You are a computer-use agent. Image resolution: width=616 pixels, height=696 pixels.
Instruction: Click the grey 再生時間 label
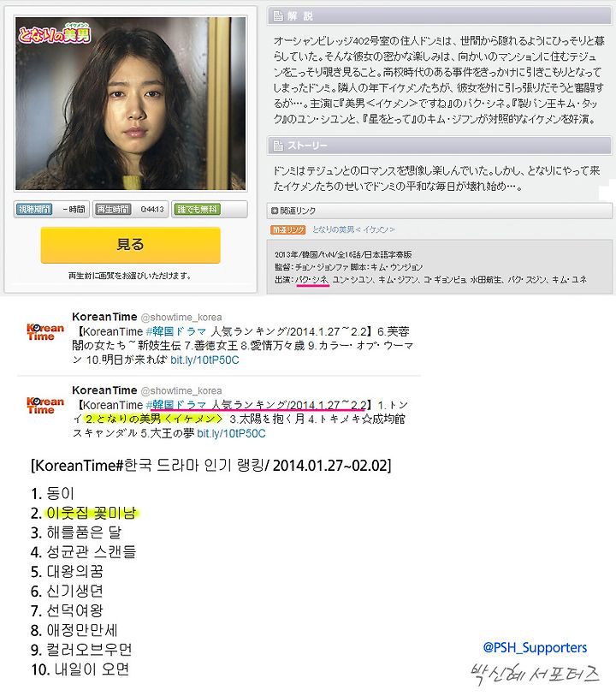point(114,209)
